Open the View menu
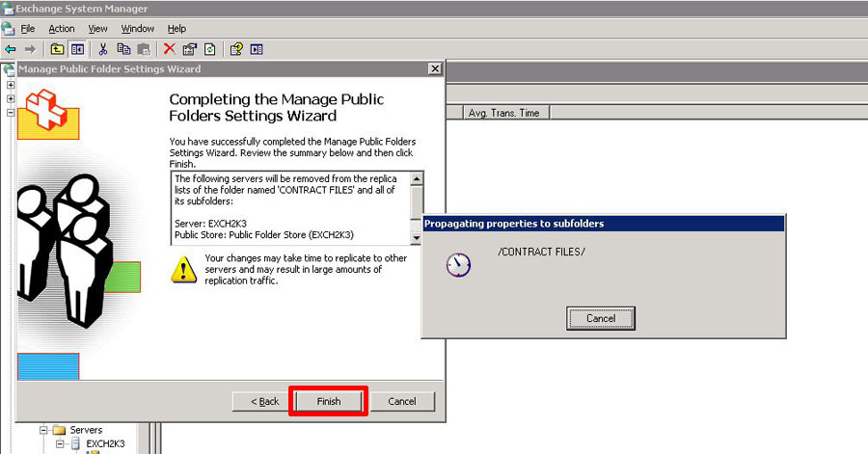The height and width of the screenshot is (454, 868). [x=98, y=29]
